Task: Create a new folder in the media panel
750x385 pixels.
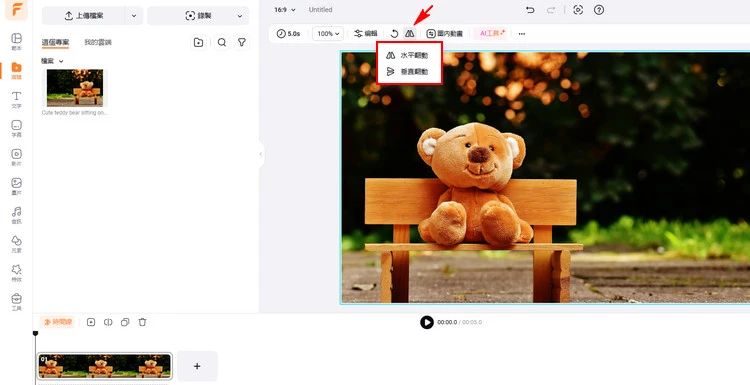Action: point(199,43)
